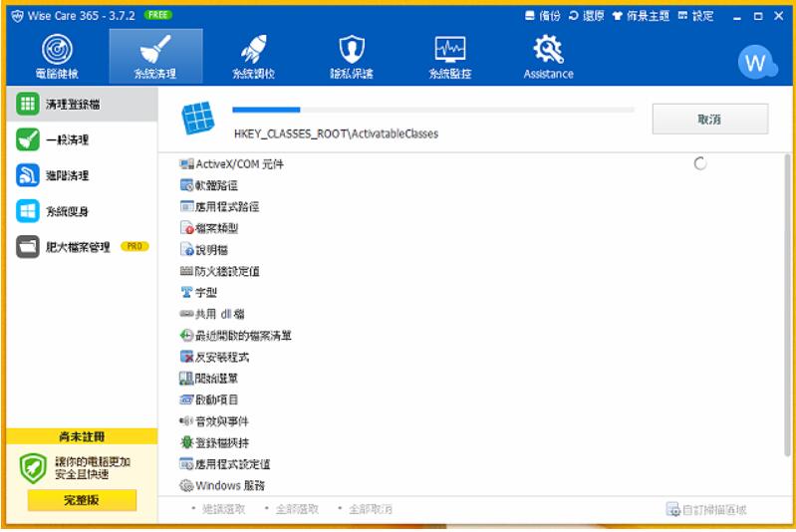Click the Start menu entry icon

click(x=186, y=379)
